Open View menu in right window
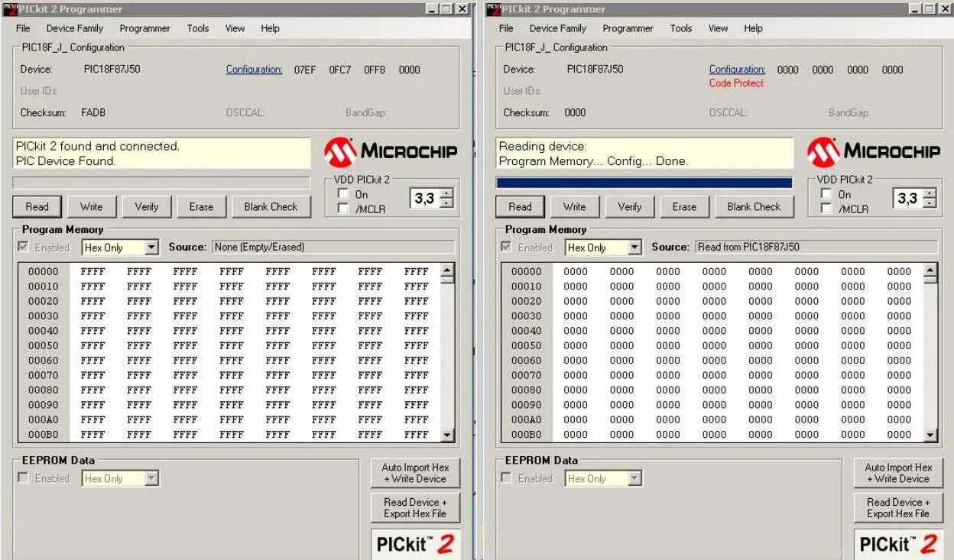The image size is (954, 560). (x=718, y=28)
